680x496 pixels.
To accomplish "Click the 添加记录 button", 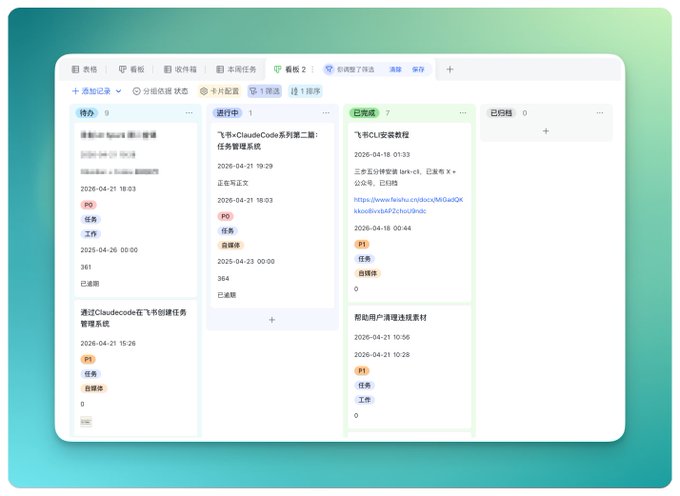I will click(91, 91).
